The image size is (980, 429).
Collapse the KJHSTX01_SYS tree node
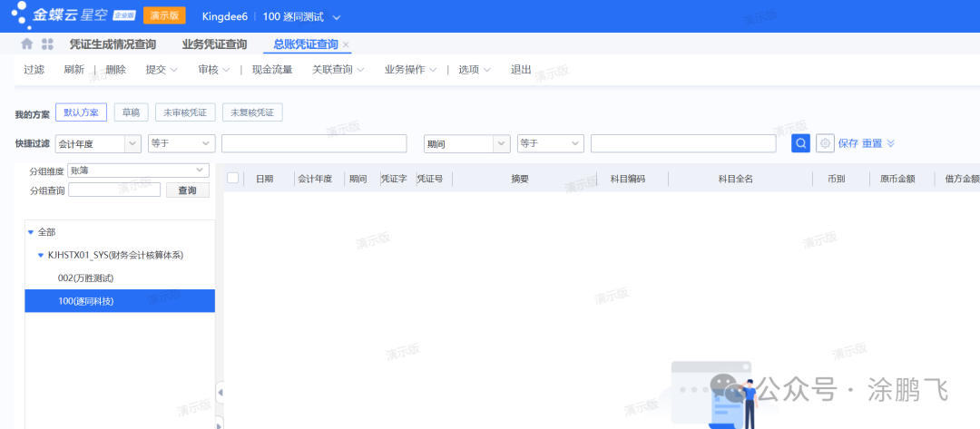pos(41,255)
